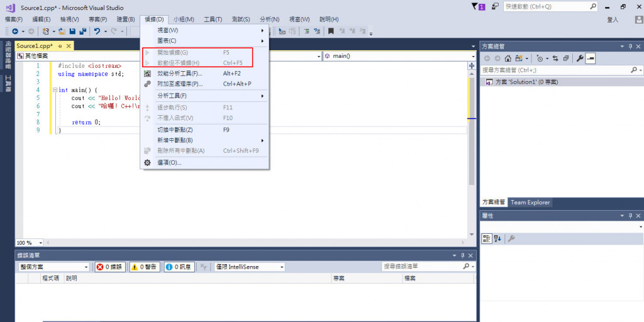The image size is (644, 322).
Task: Click the Home icon in Solution Explorer
Action: tap(508, 58)
